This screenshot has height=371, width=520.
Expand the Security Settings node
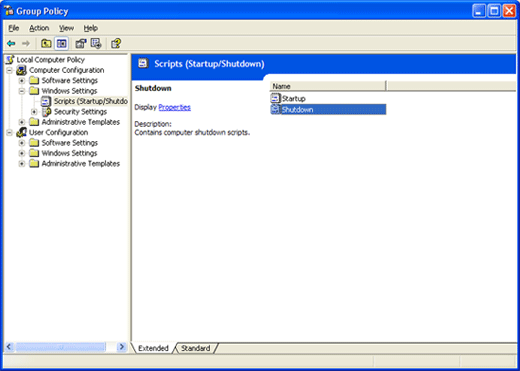pos(34,112)
